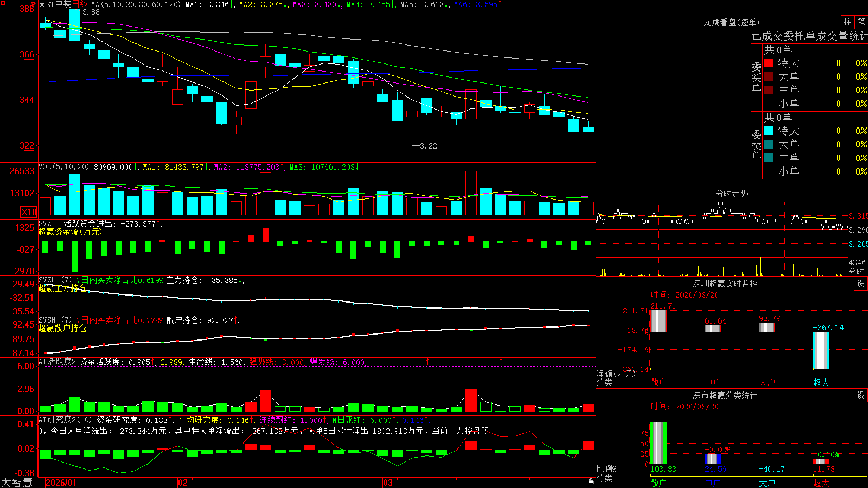Click the second red arrow marker in the AI活跃度 panel
This screenshot has height=488, width=868.
coord(501,361)
